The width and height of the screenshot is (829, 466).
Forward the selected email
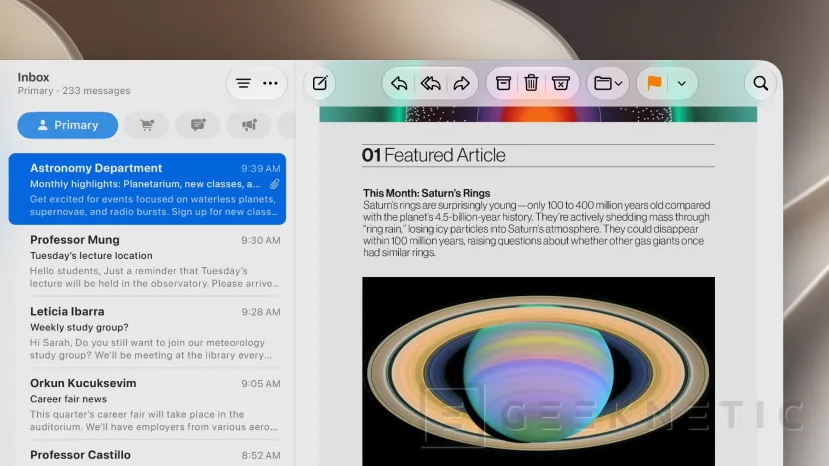tap(462, 83)
